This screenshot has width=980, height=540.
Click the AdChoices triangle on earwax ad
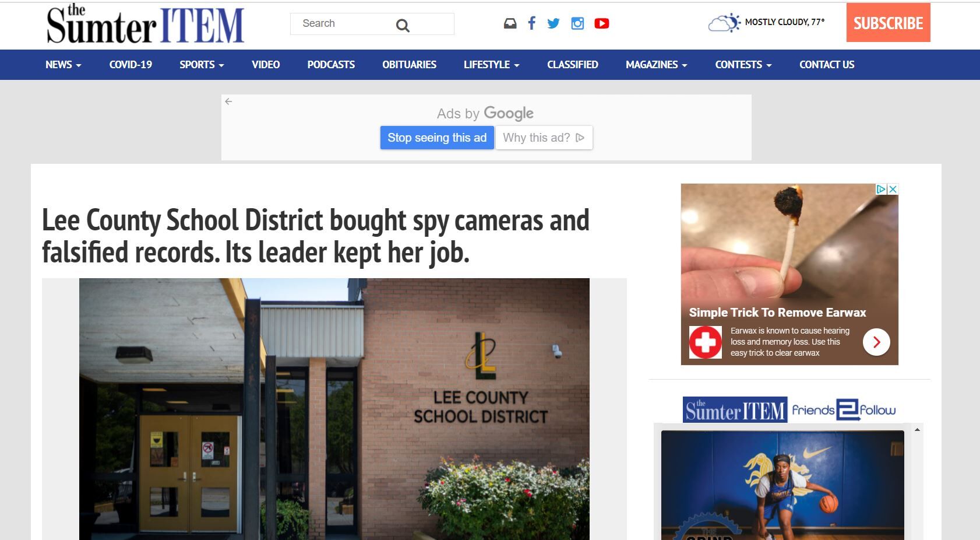[x=881, y=189]
